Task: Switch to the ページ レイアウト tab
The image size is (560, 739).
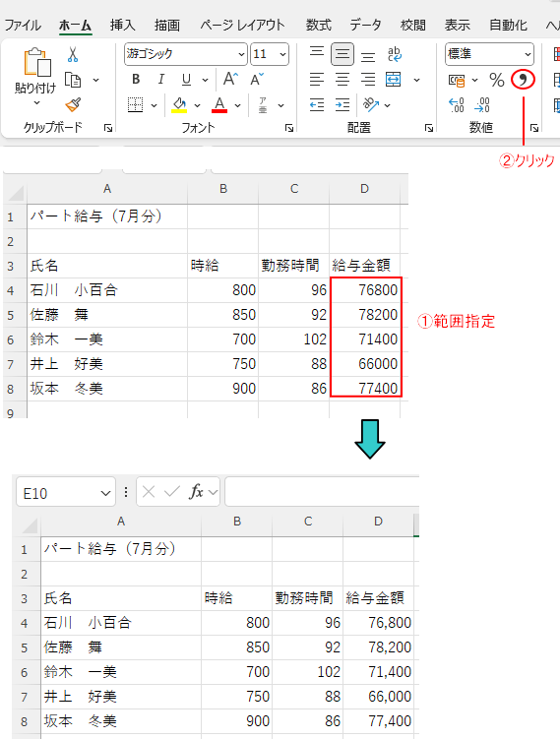Action: (x=242, y=25)
